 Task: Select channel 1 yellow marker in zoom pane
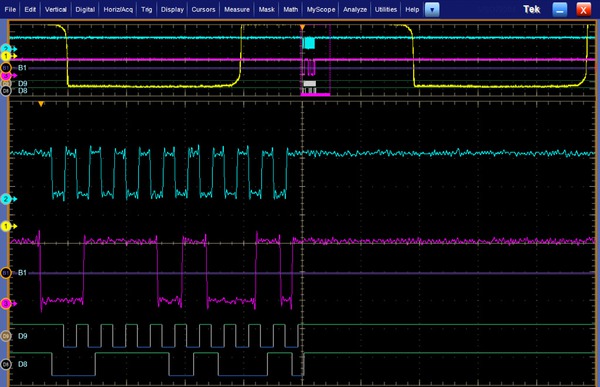[6, 226]
